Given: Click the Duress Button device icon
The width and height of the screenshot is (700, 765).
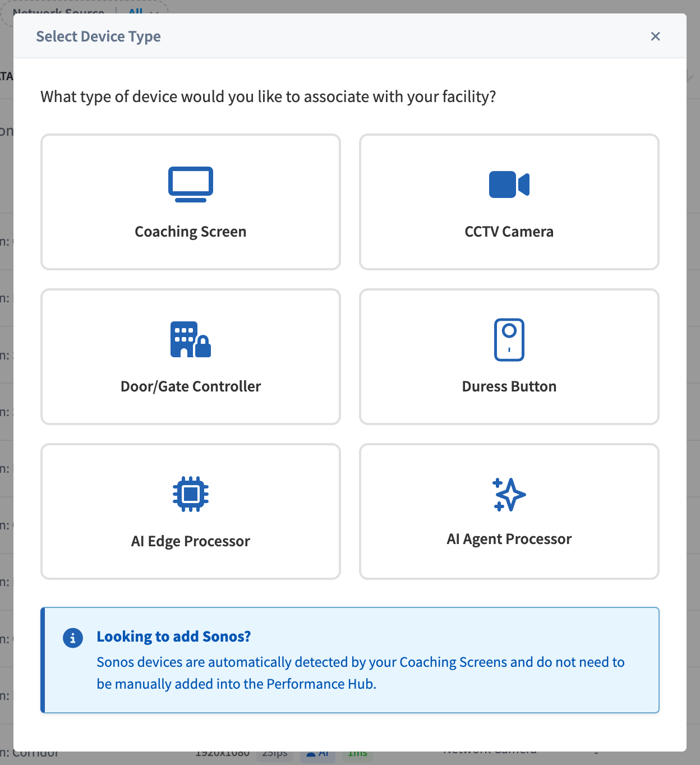Looking at the screenshot, I should tap(509, 339).
